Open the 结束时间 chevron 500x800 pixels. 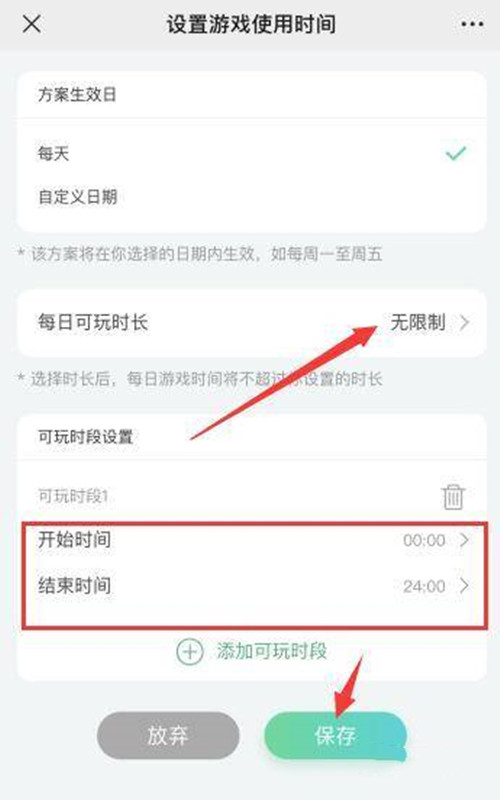464,586
